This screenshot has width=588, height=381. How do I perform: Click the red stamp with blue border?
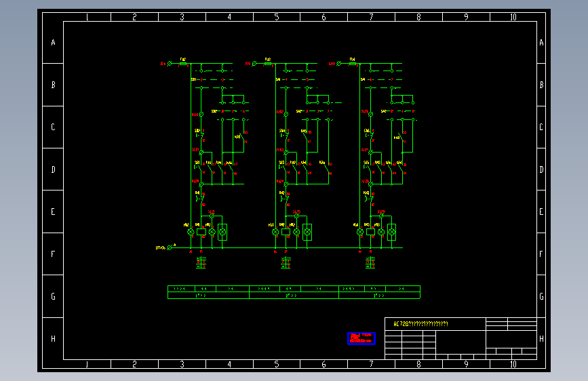[x=361, y=338]
